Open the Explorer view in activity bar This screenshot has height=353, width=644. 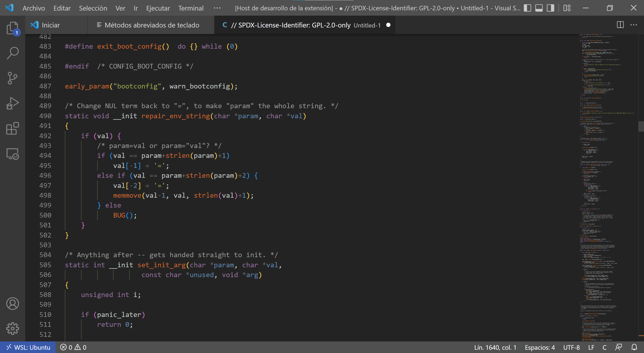point(12,28)
